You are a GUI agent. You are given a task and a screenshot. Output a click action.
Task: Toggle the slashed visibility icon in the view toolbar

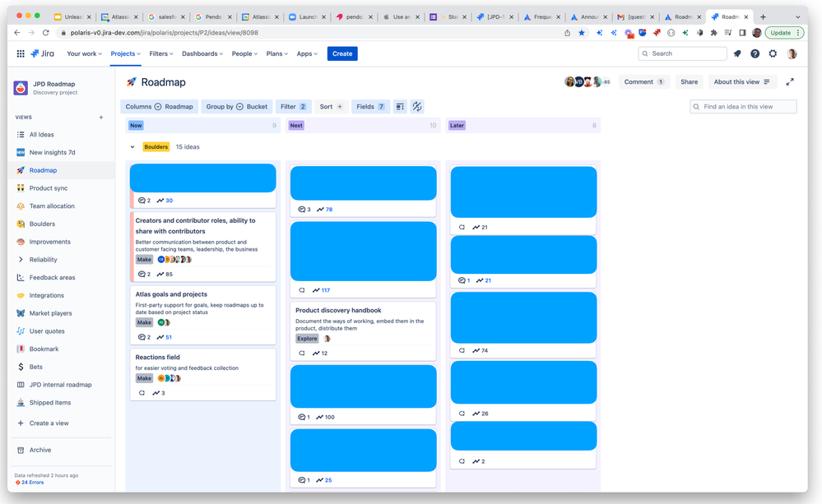coord(416,106)
